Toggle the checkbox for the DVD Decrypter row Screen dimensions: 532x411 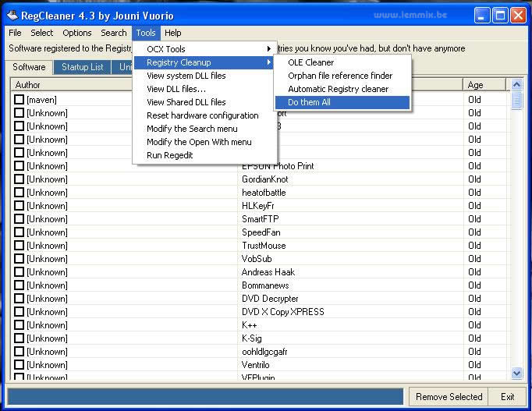pyautogui.click(x=20, y=299)
